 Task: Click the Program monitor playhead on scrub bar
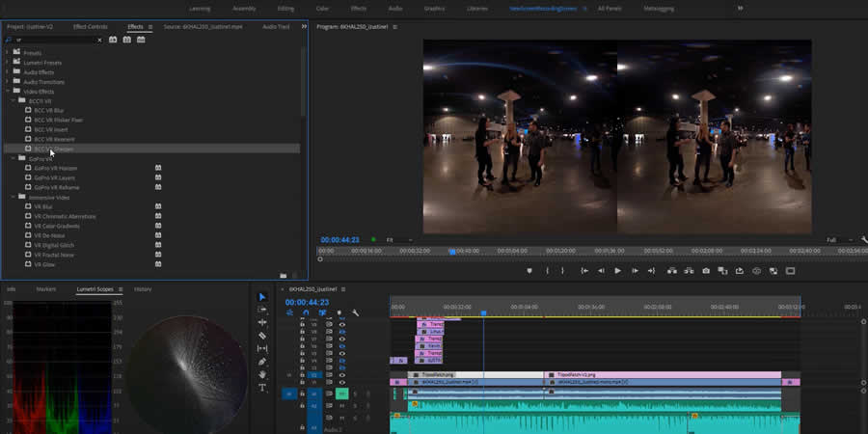click(x=451, y=251)
